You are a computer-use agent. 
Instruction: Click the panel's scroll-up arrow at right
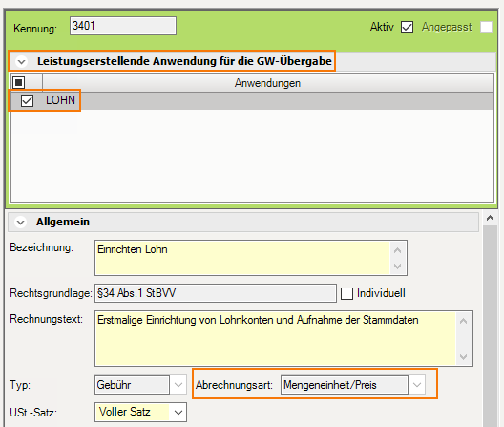click(490, 219)
